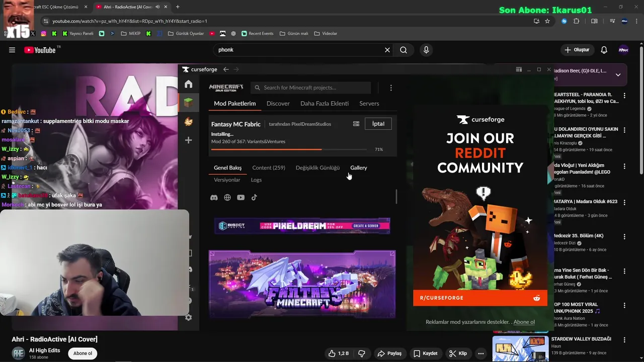Click CurseForge overview scrollbar thumb
644x362 pixels.
[x=396, y=197]
